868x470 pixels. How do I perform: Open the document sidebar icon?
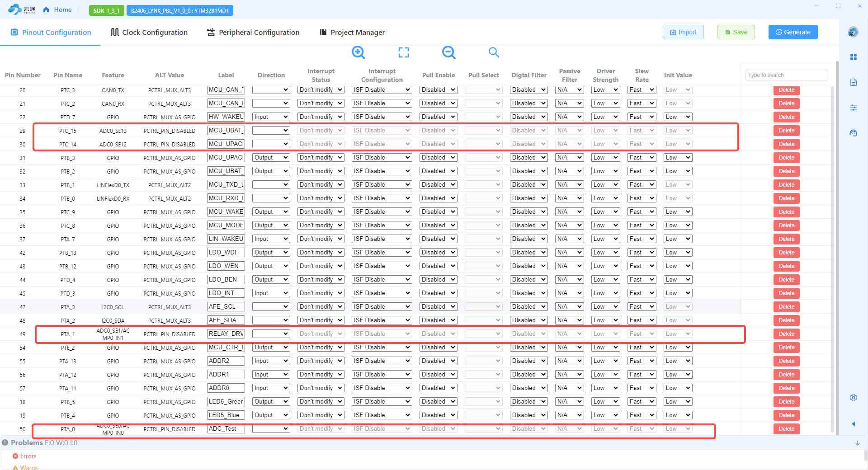(x=853, y=82)
